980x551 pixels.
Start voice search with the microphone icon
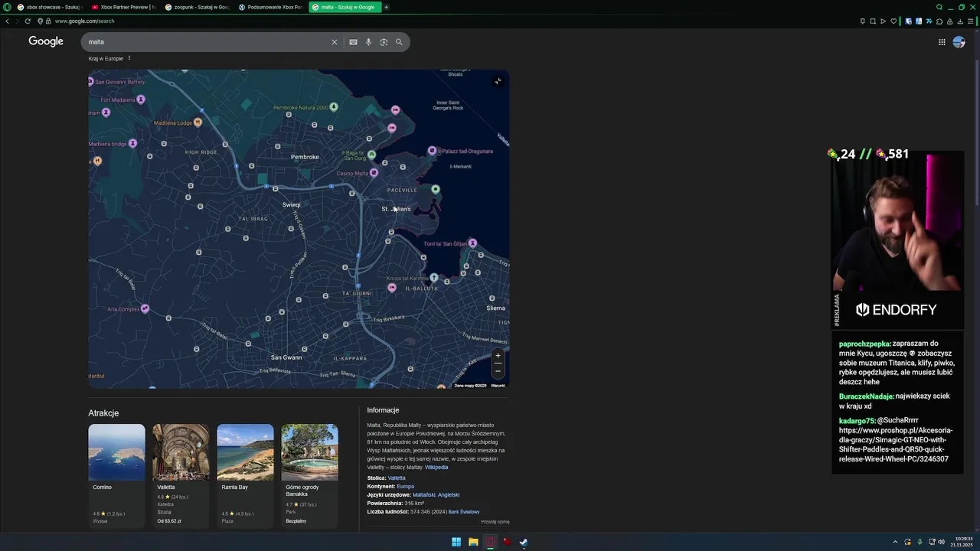click(368, 42)
